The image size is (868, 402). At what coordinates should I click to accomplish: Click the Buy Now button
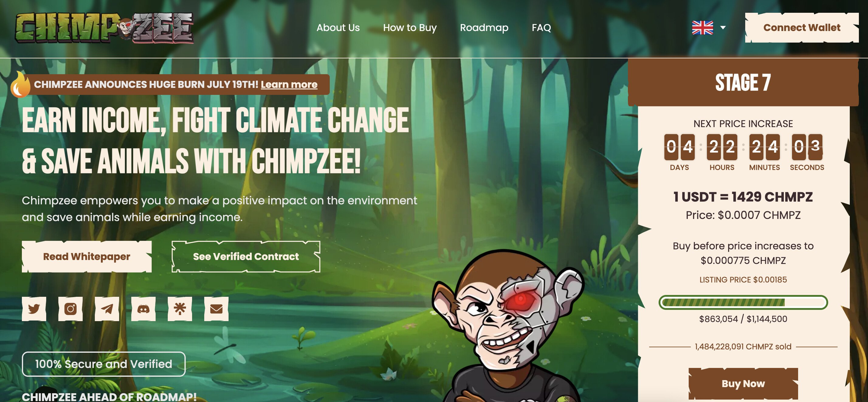(743, 384)
